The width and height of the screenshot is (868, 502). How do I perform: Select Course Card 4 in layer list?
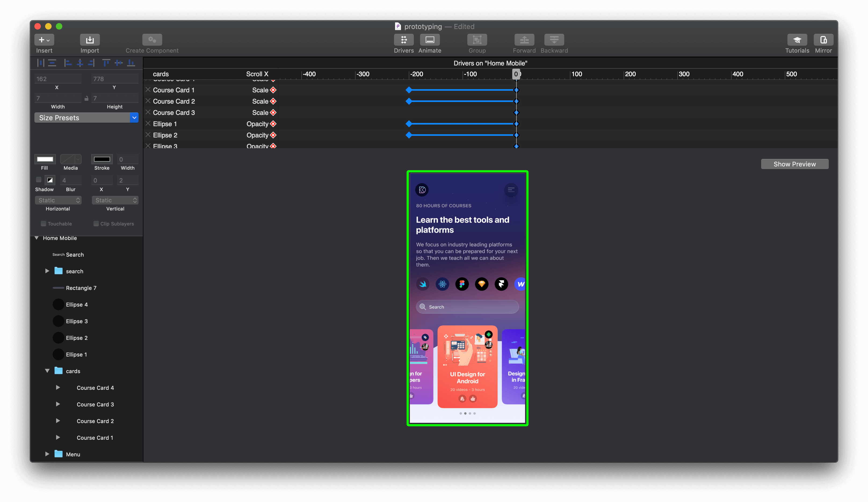tap(95, 388)
